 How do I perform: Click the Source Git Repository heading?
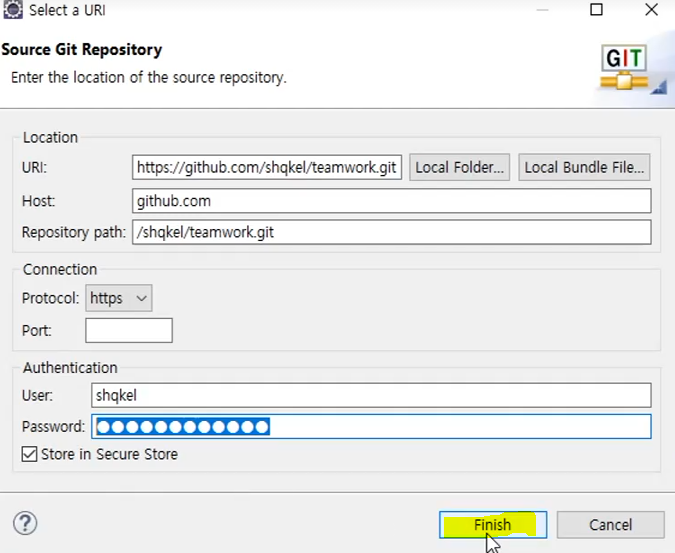[x=82, y=49]
